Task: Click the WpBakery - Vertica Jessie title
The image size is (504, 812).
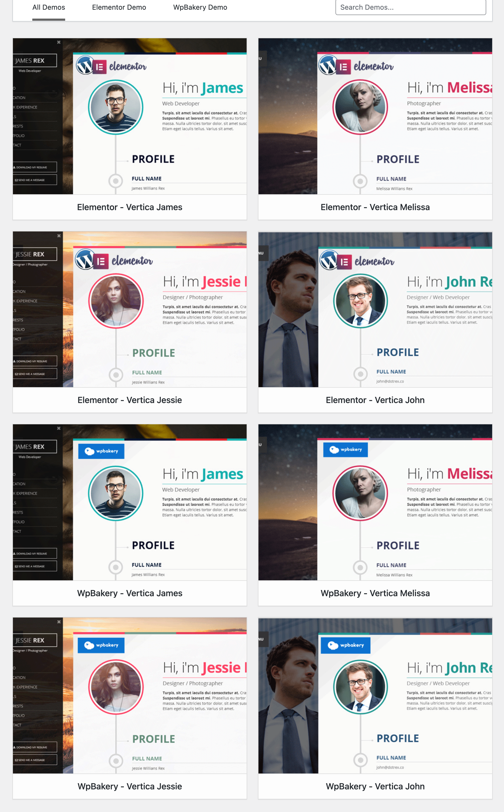Action: tap(130, 786)
